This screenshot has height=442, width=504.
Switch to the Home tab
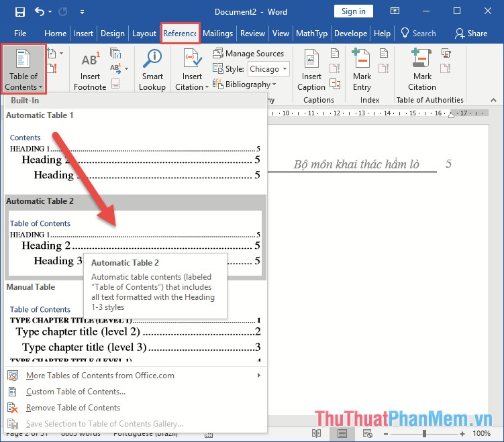(55, 34)
